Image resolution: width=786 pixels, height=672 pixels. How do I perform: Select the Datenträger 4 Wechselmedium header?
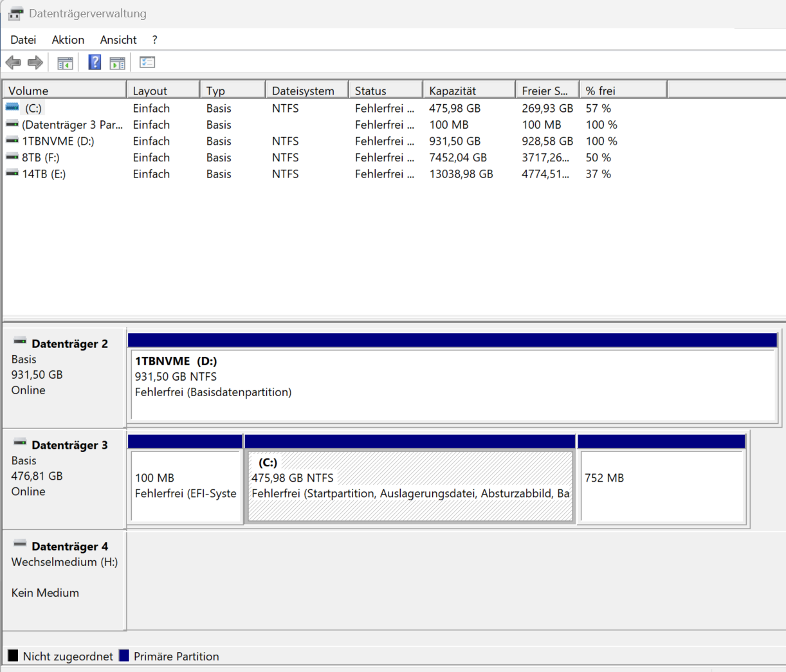click(x=64, y=580)
